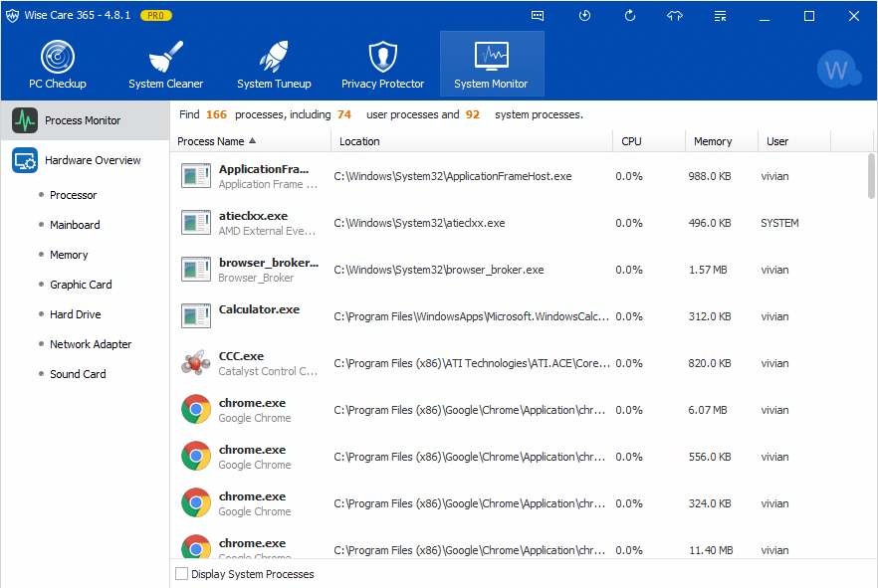This screenshot has height=588, width=878.
Task: Select the browser_broker.exe location path
Action: [x=438, y=270]
